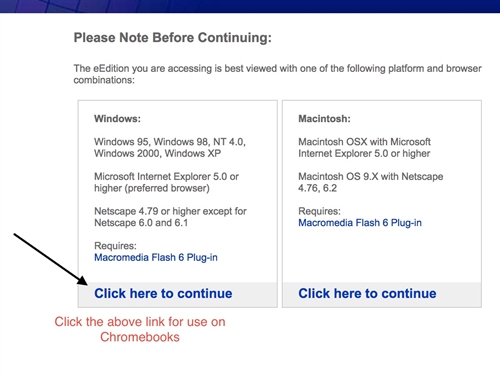Select the 'Windows:' panel heading
This screenshot has height=378, width=500.
coord(117,119)
